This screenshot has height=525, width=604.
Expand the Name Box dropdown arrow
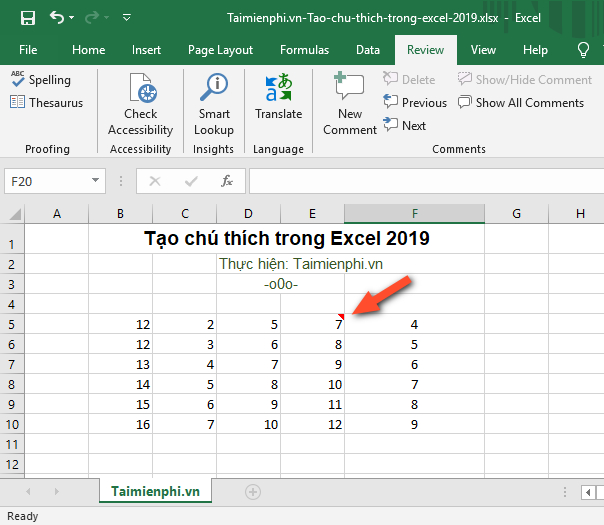tap(96, 180)
